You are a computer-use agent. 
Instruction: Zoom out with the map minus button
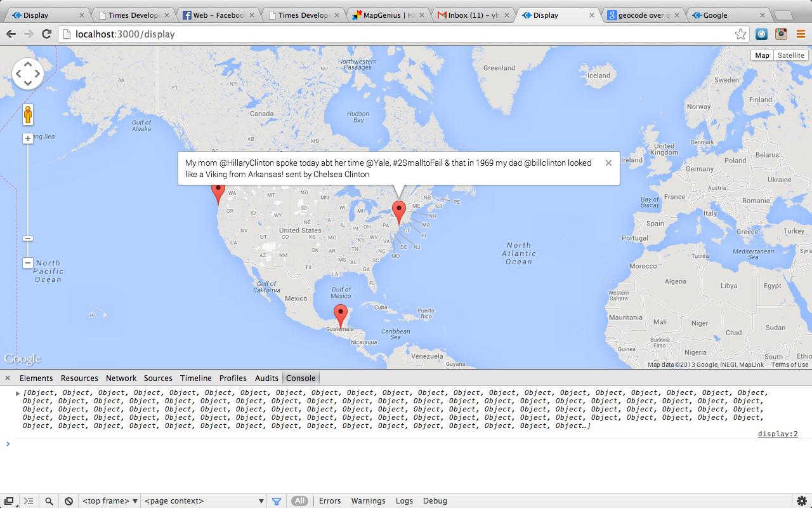(28, 262)
